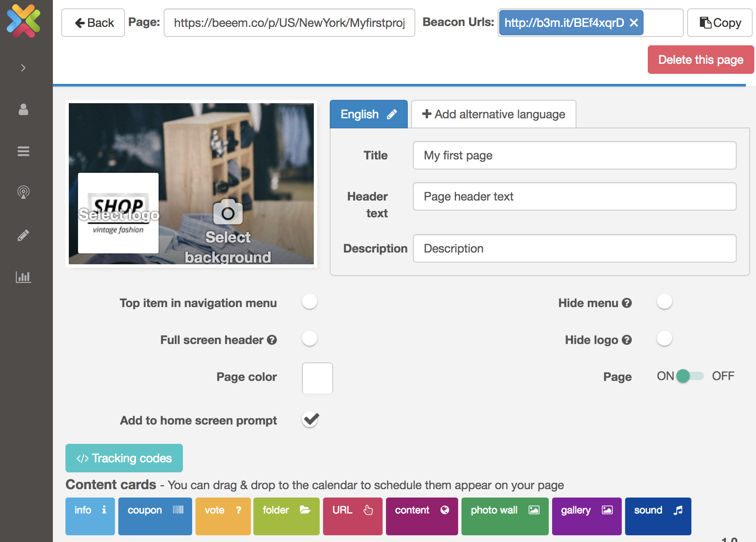Remove the b3m.it beacon URL tag
This screenshot has height=542, width=756.
coord(634,23)
